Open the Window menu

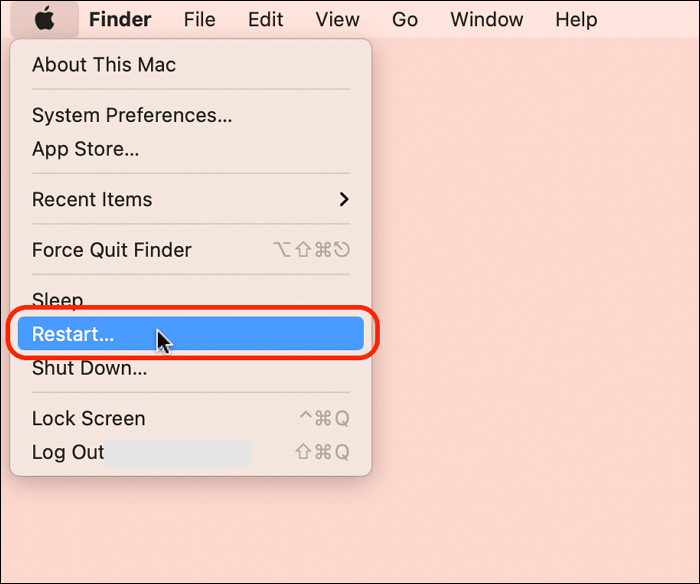tap(486, 19)
